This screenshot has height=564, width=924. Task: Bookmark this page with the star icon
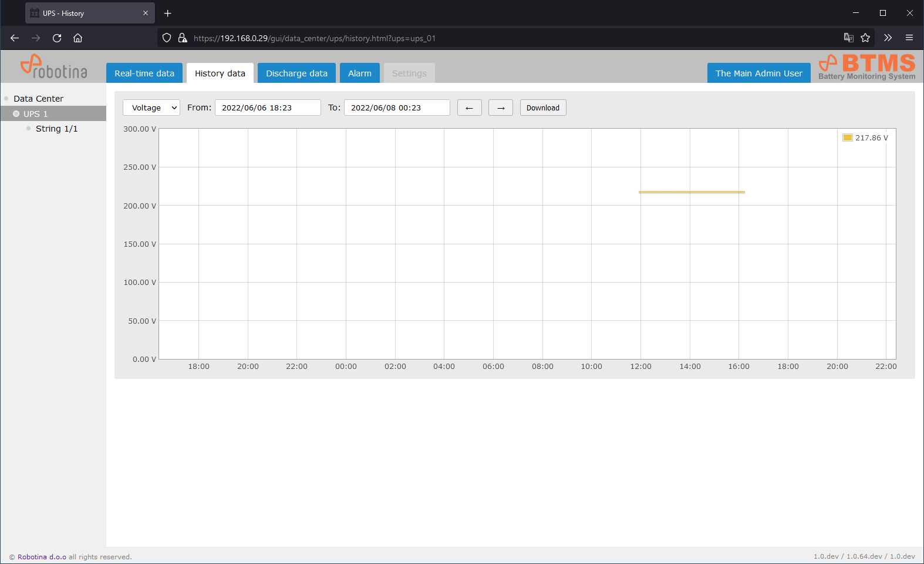(x=865, y=38)
